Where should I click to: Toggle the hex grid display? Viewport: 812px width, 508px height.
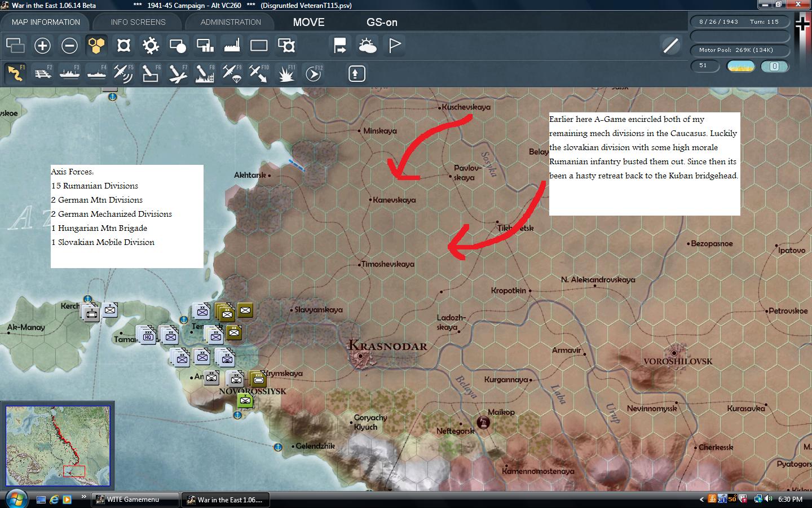[x=96, y=46]
